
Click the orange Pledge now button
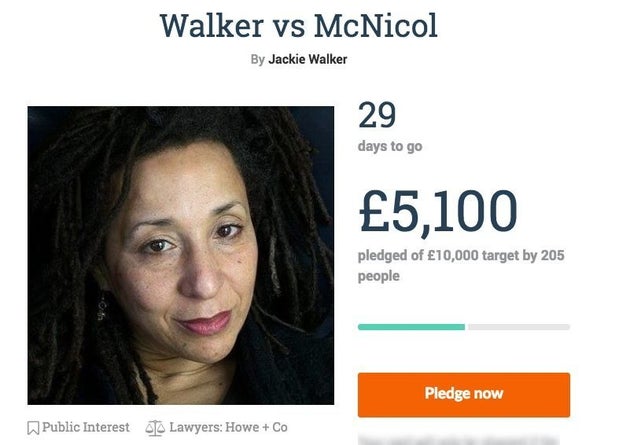tap(464, 395)
